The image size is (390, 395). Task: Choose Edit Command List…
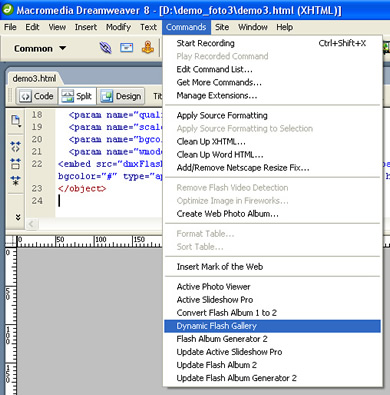273,69
